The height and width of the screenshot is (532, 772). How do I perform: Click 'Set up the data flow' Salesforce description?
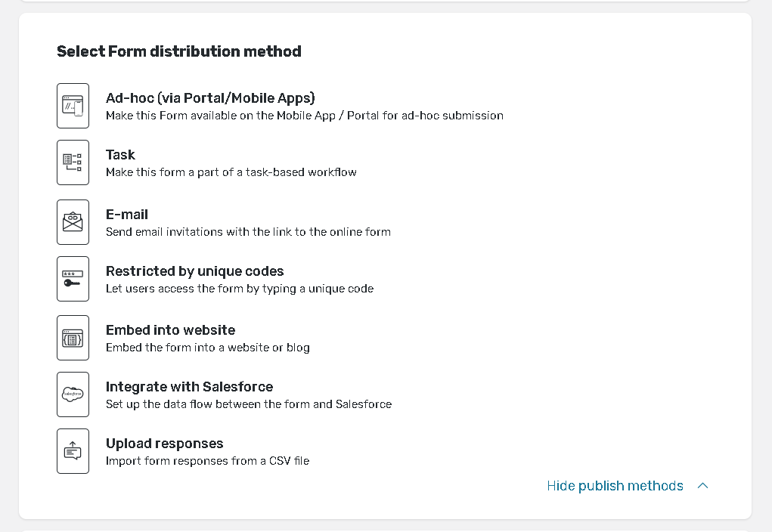pyautogui.click(x=248, y=404)
